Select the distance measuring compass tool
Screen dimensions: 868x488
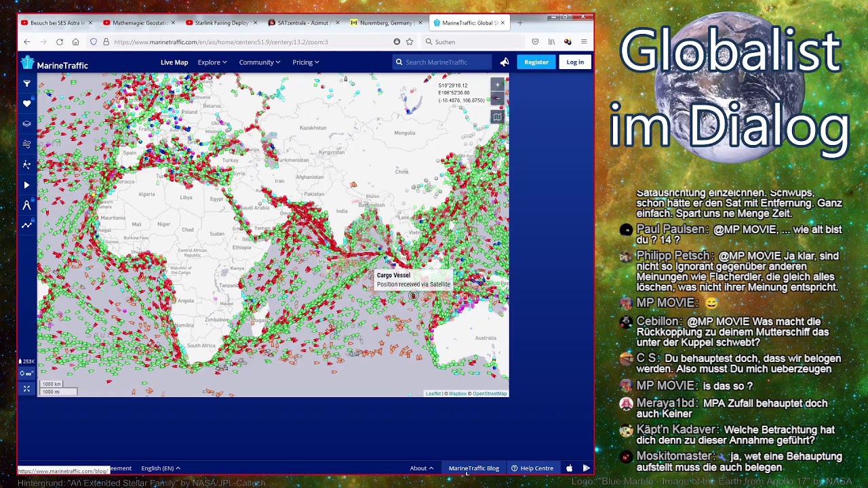27,205
